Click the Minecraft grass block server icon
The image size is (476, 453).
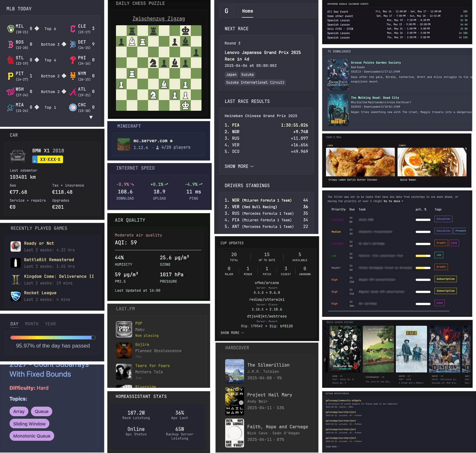(x=124, y=144)
